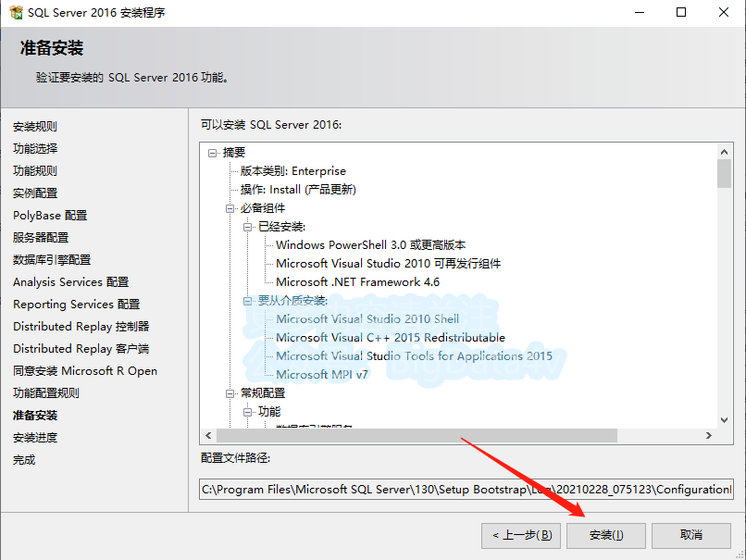The width and height of the screenshot is (746, 560).
Task: Click the horizontal scrollbar left arrow
Action: coord(208,435)
